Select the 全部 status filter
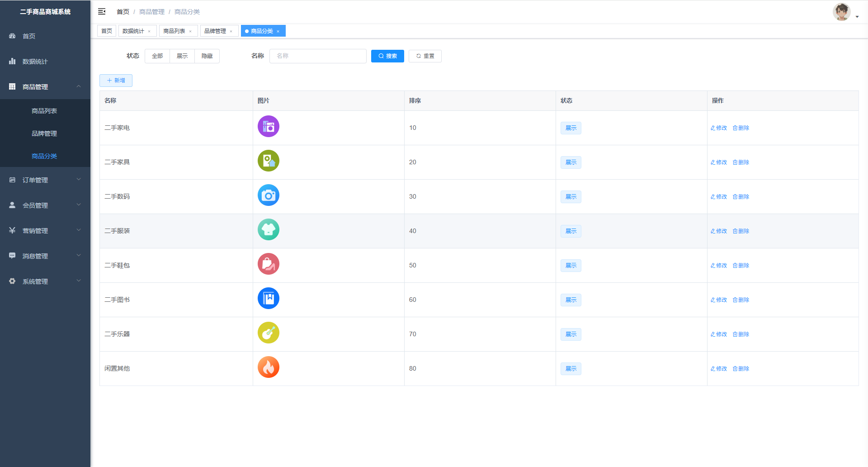868x467 pixels. click(x=157, y=56)
